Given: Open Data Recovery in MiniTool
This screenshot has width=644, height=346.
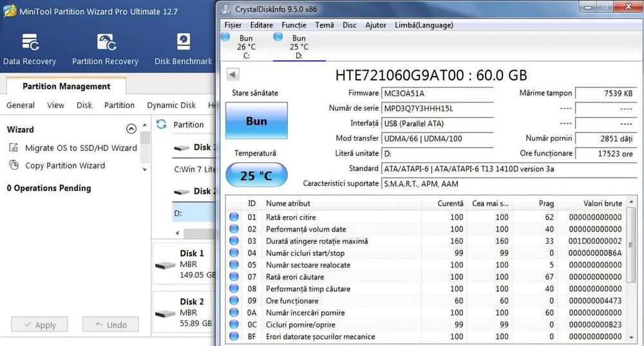Looking at the screenshot, I should [30, 49].
